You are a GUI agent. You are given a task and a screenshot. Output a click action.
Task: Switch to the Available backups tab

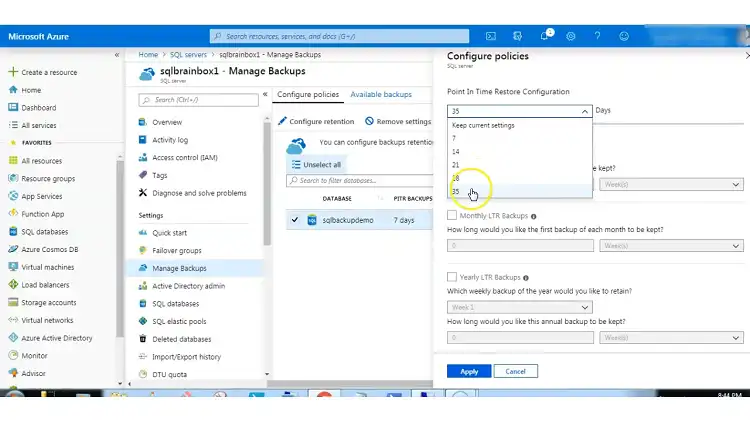pos(381,94)
